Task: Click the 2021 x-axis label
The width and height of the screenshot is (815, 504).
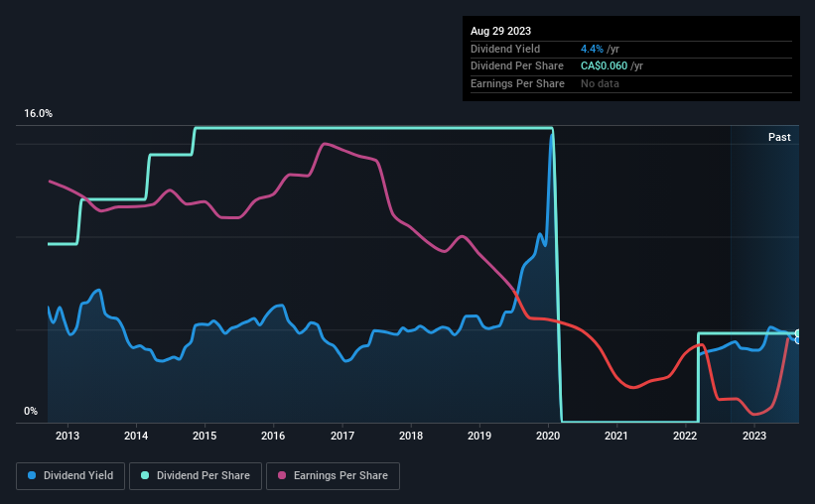Action: 615,436
